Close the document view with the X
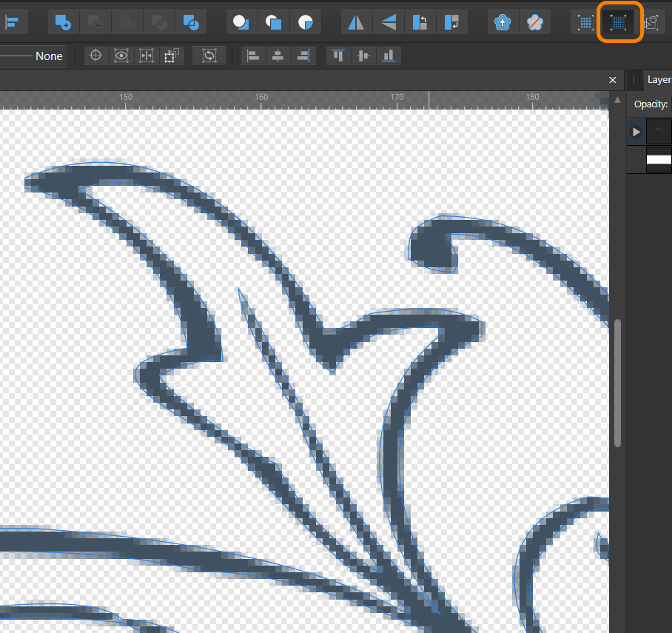 [612, 79]
